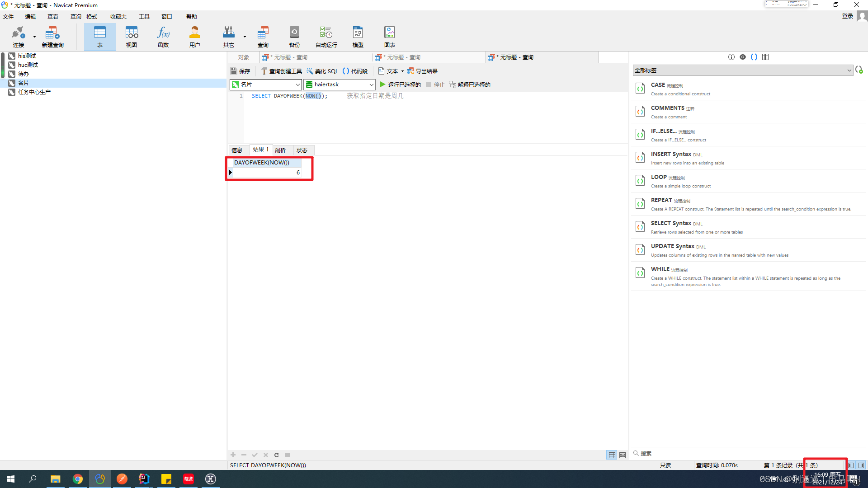868x488 pixels.
Task: Click the Connection (连接) toolbar icon
Action: pyautogui.click(x=18, y=36)
